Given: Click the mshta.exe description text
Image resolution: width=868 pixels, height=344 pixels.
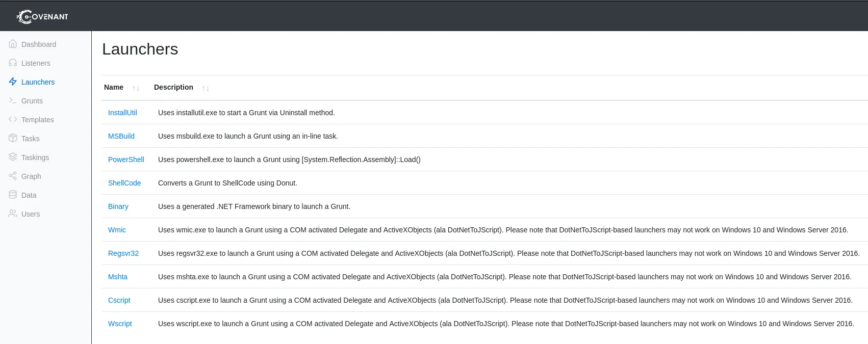Looking at the screenshot, I should coord(505,277).
